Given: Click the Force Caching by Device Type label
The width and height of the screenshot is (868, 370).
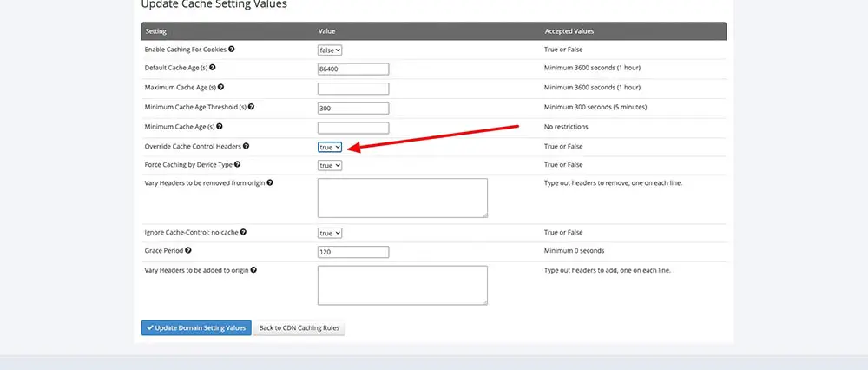Looking at the screenshot, I should click(188, 165).
